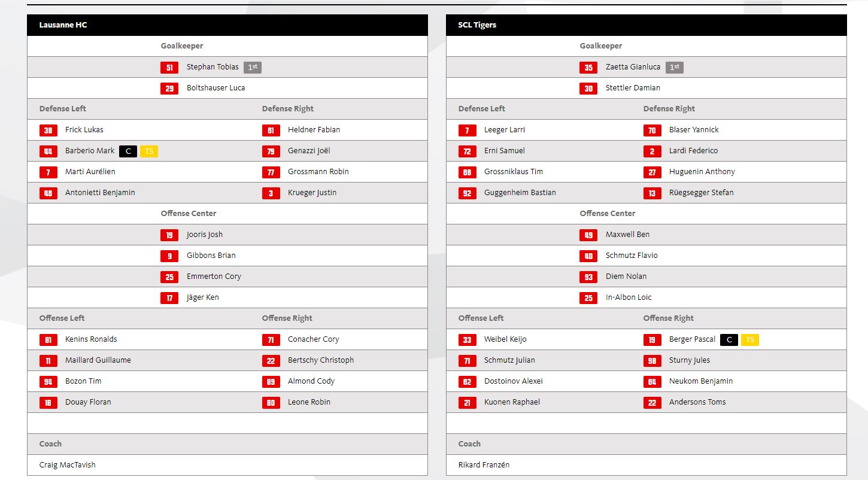Screen dimensions: 868x480
Task: Click the yellow TS badge beside Berger Pascal
Action: (x=750, y=340)
